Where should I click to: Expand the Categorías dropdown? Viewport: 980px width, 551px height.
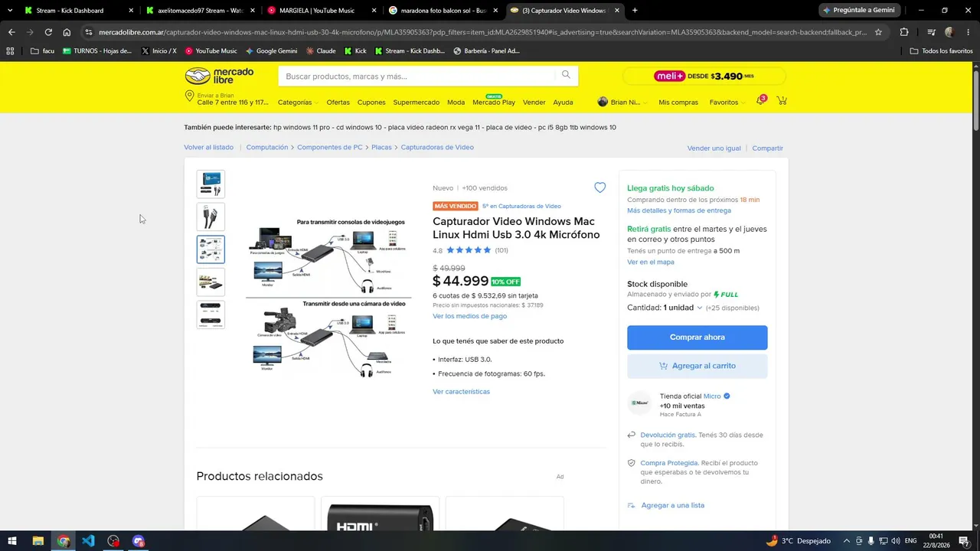[298, 102]
